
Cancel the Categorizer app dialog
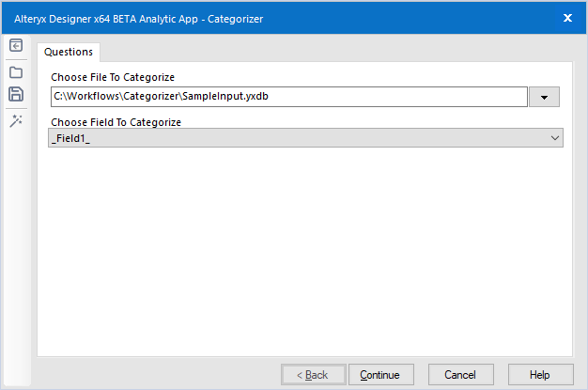point(460,375)
